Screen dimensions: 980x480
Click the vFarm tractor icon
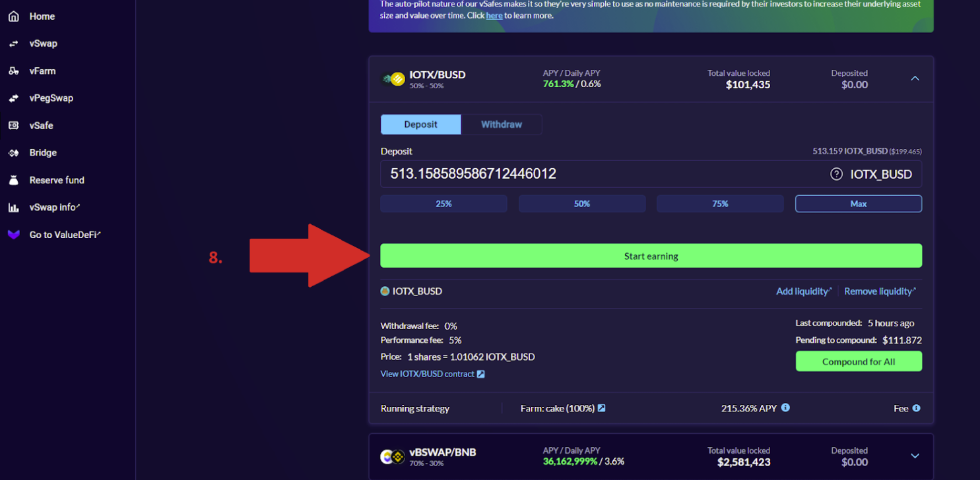(13, 71)
